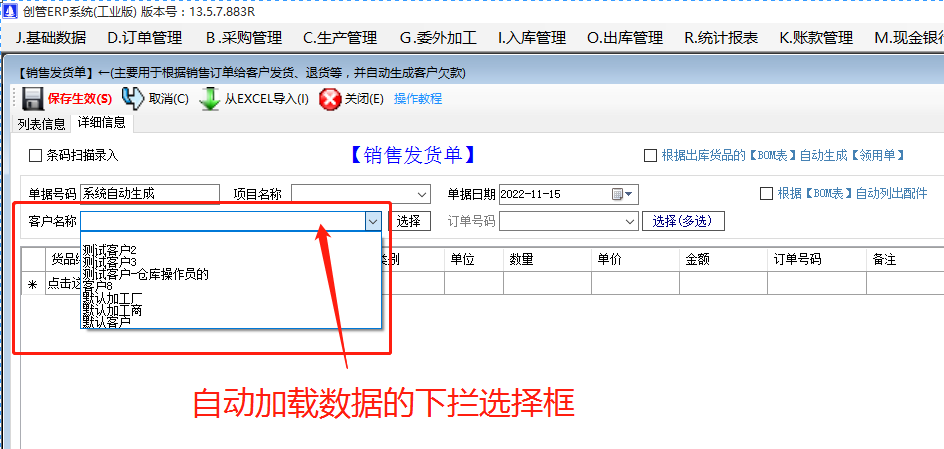Open R.统计报表 menu

pyautogui.click(x=721, y=38)
